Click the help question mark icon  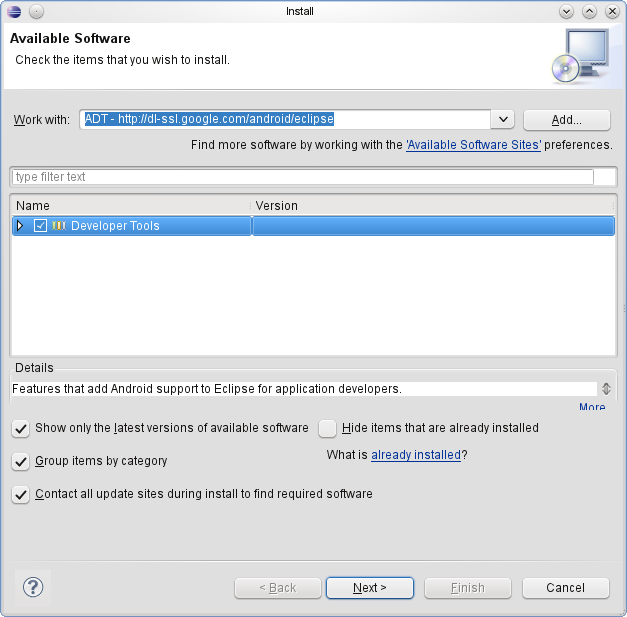click(33, 587)
